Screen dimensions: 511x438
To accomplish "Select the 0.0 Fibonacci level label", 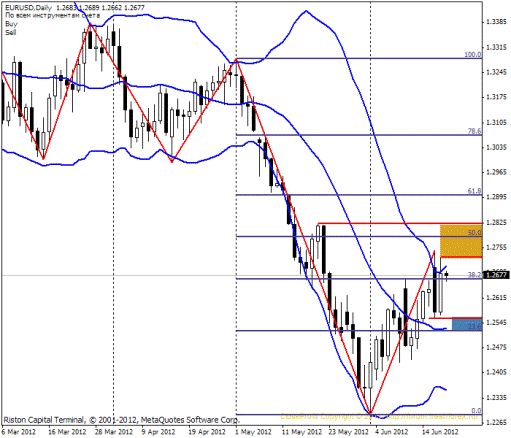I will (477, 411).
